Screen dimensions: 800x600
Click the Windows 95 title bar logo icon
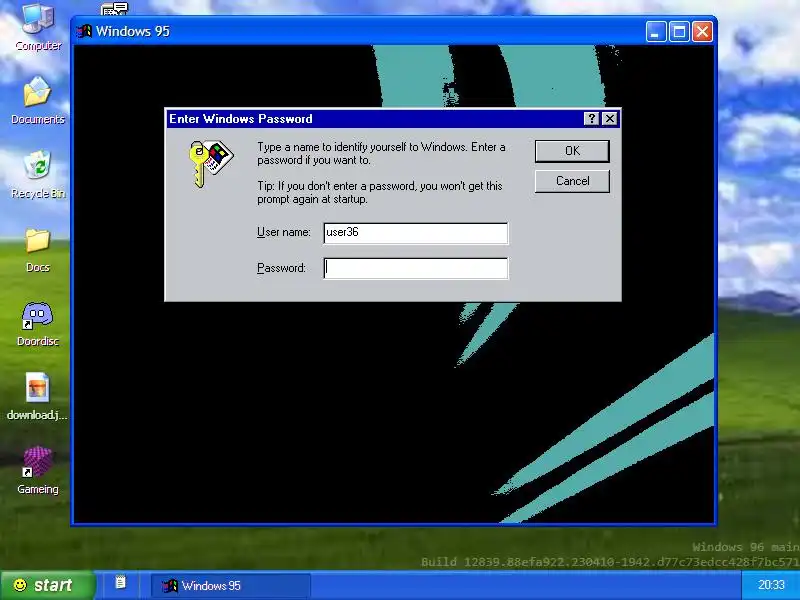point(84,32)
